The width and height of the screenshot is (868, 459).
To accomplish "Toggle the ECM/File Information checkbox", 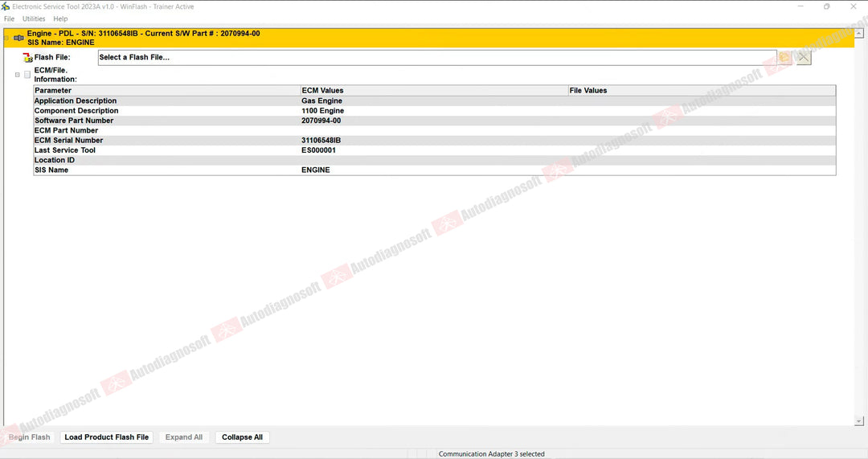I will [x=27, y=75].
